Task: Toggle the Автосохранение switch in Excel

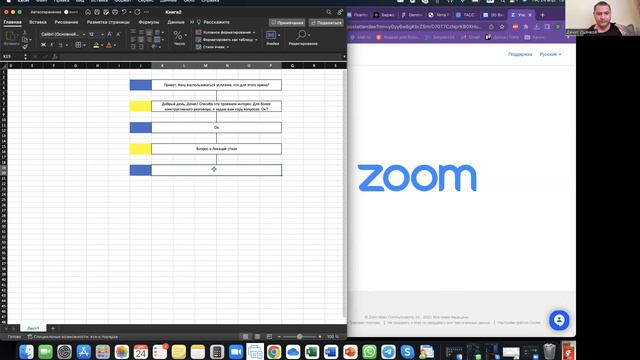Action: (x=70, y=12)
